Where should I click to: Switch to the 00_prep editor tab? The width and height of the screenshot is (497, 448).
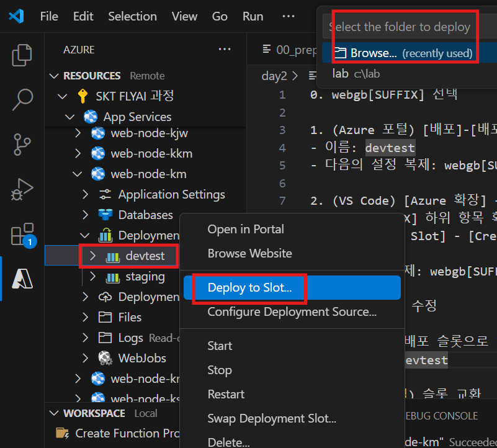tap(289, 50)
